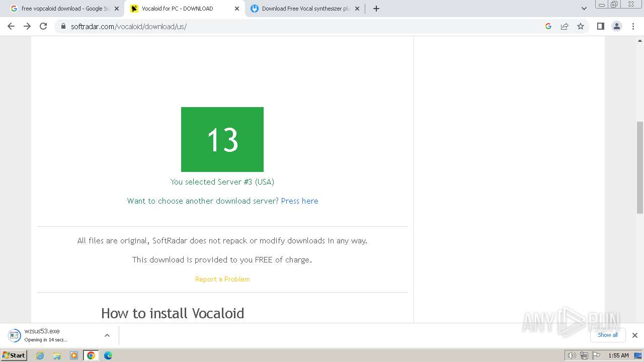The height and width of the screenshot is (362, 644).
Task: Click the page vertical scrollbar
Action: click(640, 167)
